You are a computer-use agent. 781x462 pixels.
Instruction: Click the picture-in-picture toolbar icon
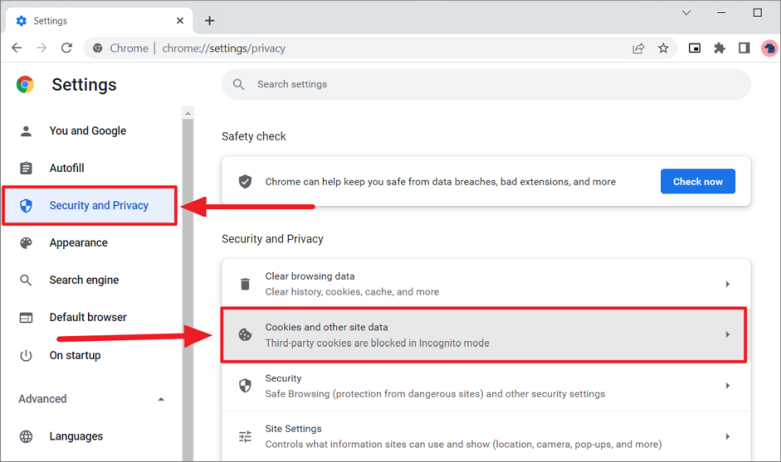pos(695,48)
